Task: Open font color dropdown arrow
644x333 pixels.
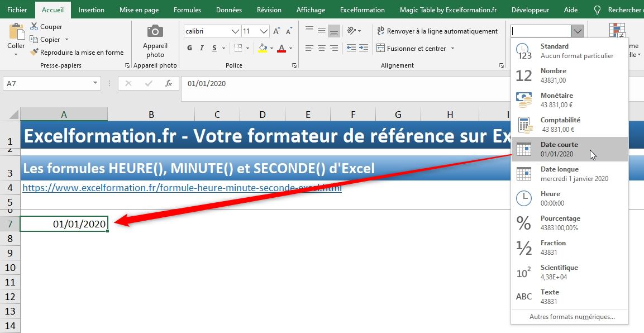Action: [290, 49]
